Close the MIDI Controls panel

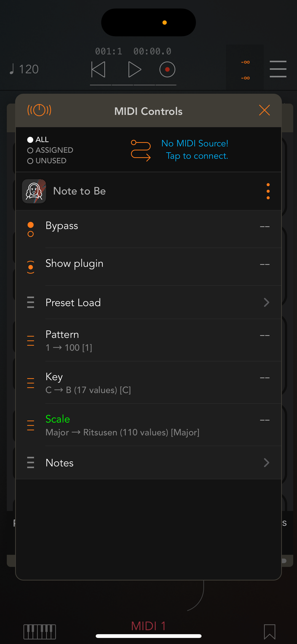coord(264,110)
